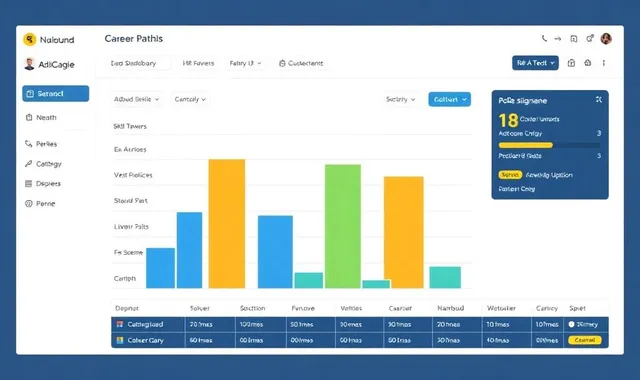Image resolution: width=640 pixels, height=380 pixels.
Task: Click the circle icon beside Perne
Action: click(29, 204)
